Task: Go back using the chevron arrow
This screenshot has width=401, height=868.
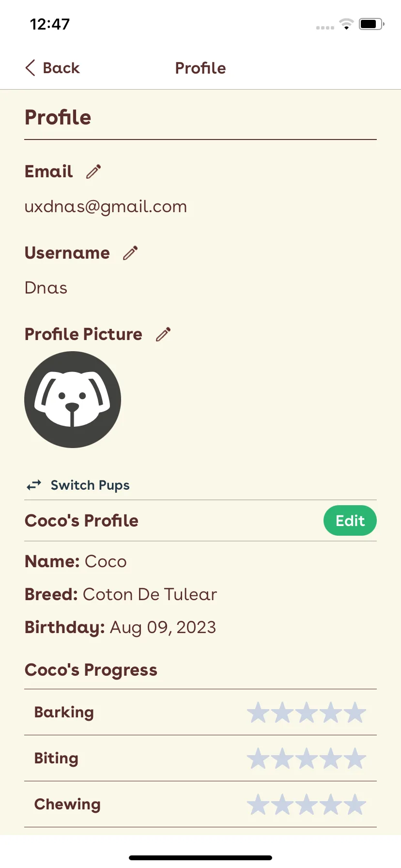Action: 30,68
